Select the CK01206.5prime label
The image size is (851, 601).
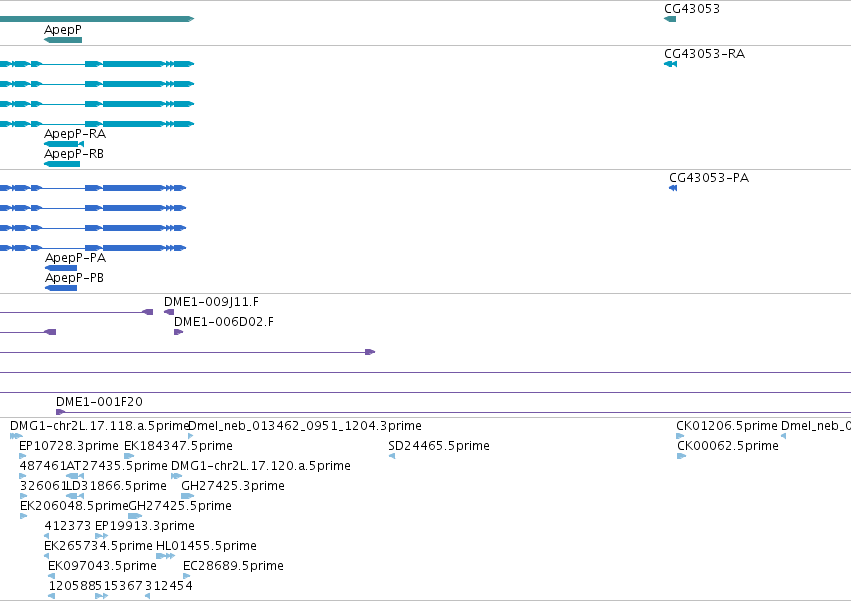coord(727,426)
